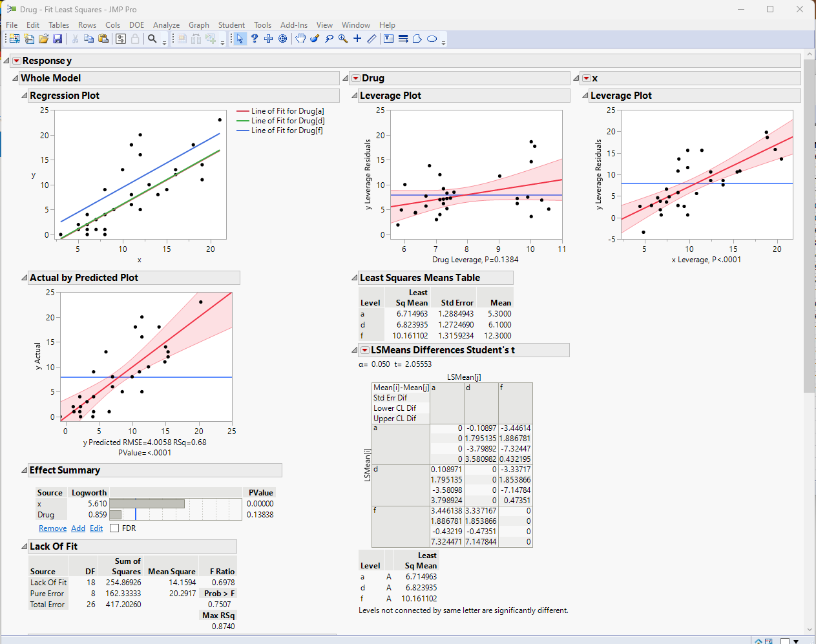This screenshot has height=644, width=816.
Task: Select the Arrow selection tool
Action: [x=240, y=39]
